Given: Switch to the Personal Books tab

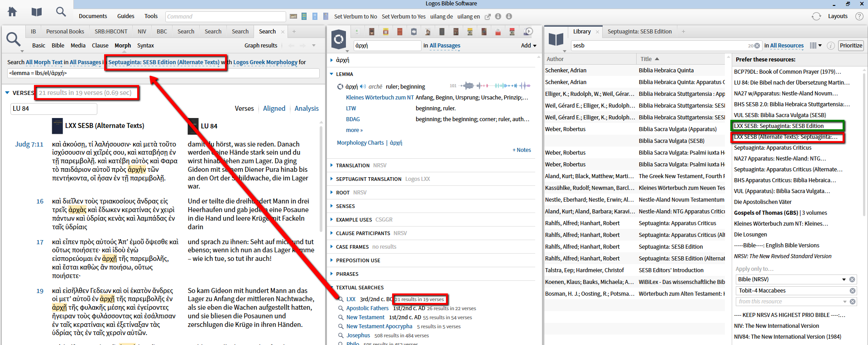Looking at the screenshot, I should (65, 32).
